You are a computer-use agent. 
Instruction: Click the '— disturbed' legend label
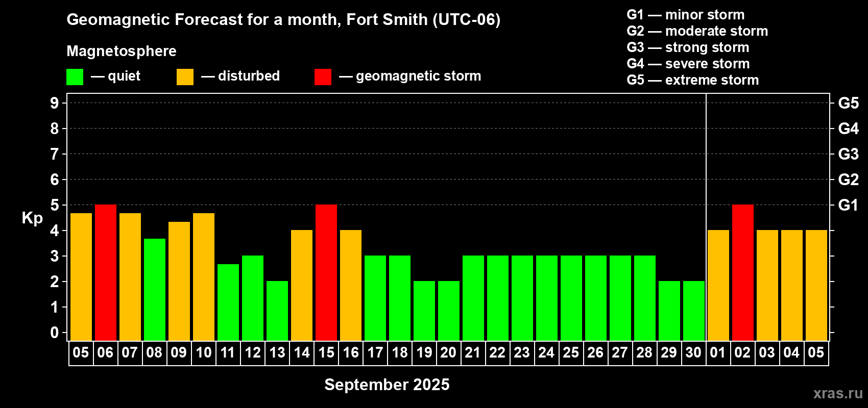(x=240, y=76)
